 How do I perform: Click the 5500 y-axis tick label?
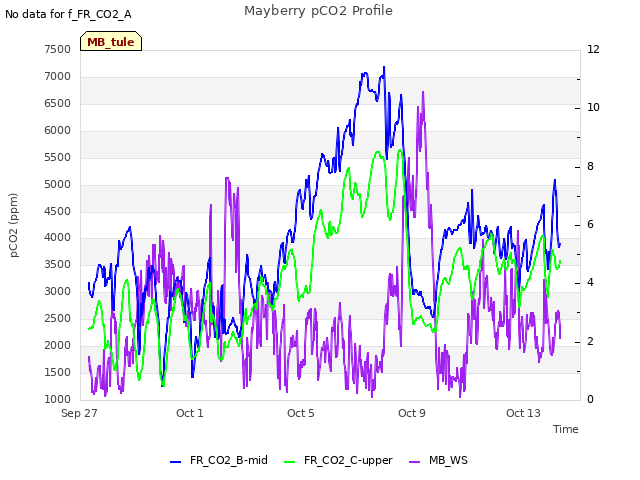[x=58, y=157]
